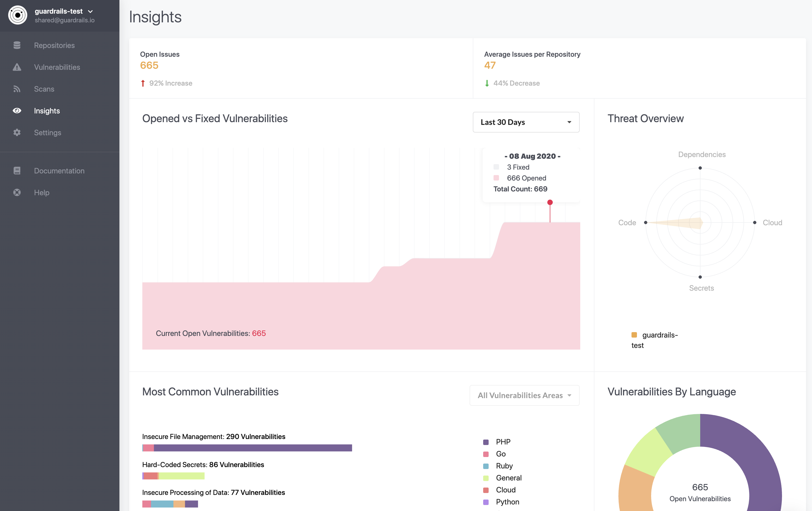Click the Settings gear icon
The height and width of the screenshot is (511, 812).
tap(17, 133)
